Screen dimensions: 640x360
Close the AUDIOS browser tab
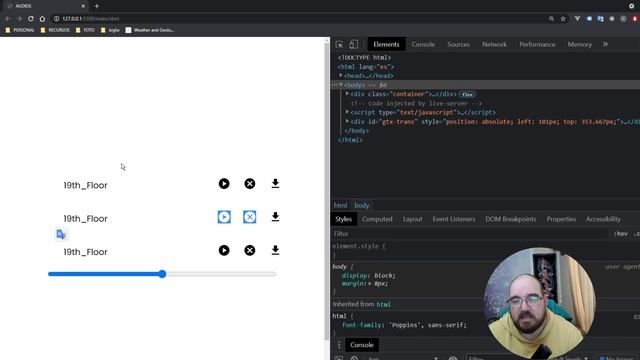point(83,6)
